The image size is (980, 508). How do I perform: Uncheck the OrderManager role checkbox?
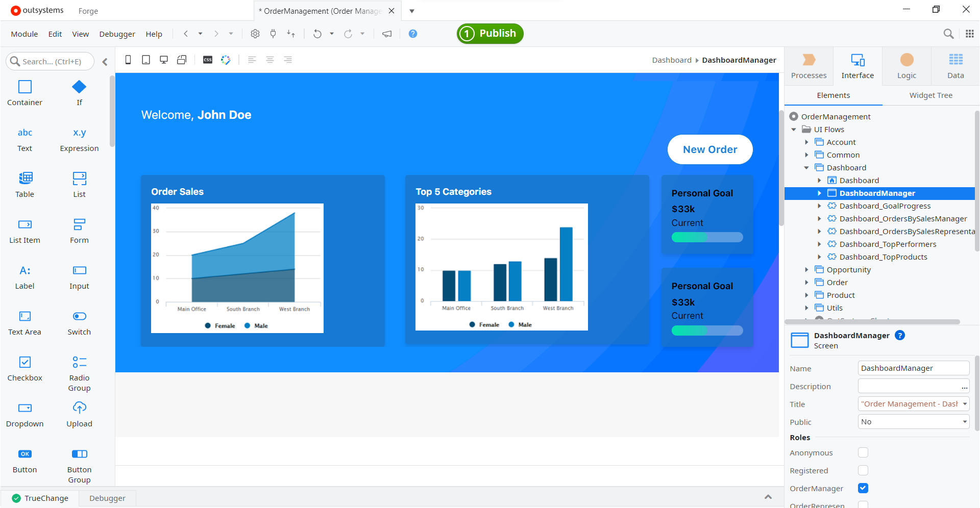[863, 488]
